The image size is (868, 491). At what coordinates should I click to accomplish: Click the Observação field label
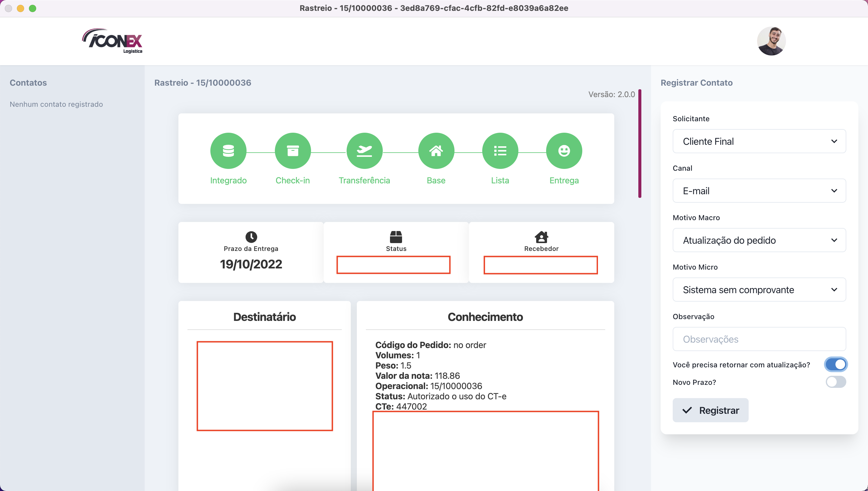coord(693,317)
